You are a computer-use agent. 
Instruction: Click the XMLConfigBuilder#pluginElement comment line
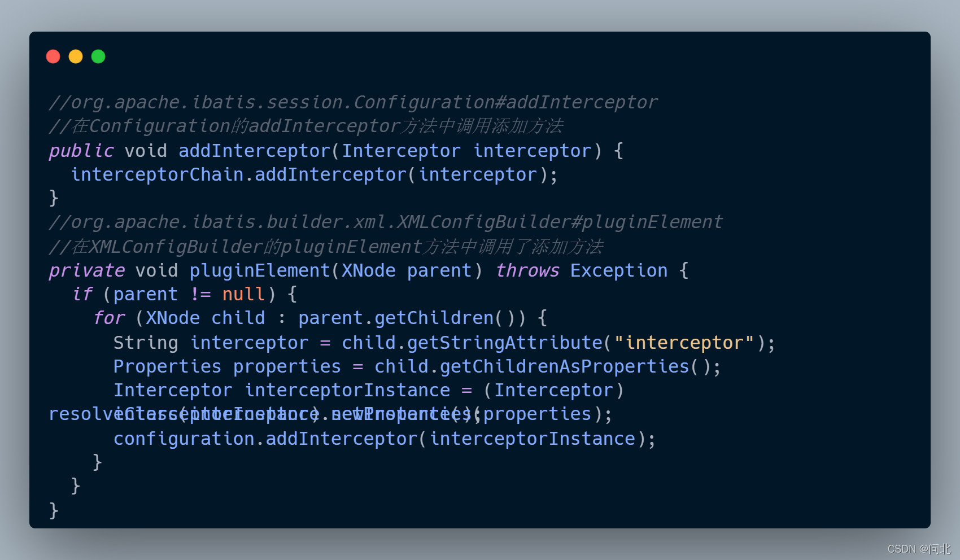385,222
